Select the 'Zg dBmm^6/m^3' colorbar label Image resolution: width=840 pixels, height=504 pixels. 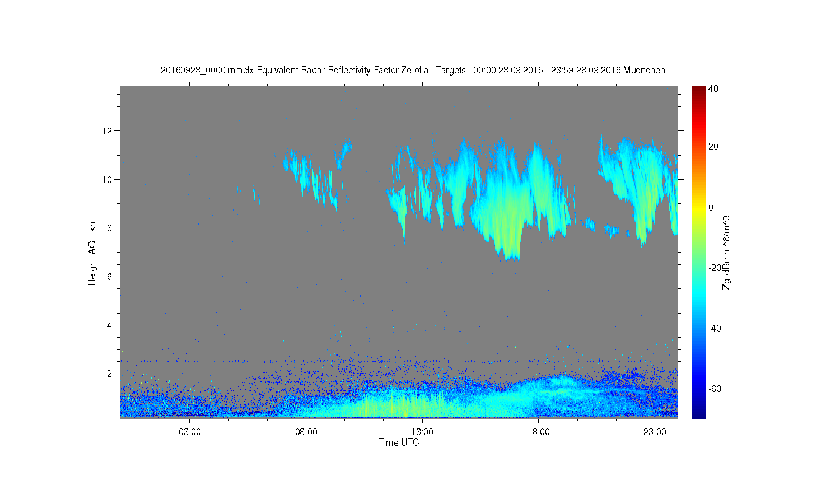click(726, 252)
